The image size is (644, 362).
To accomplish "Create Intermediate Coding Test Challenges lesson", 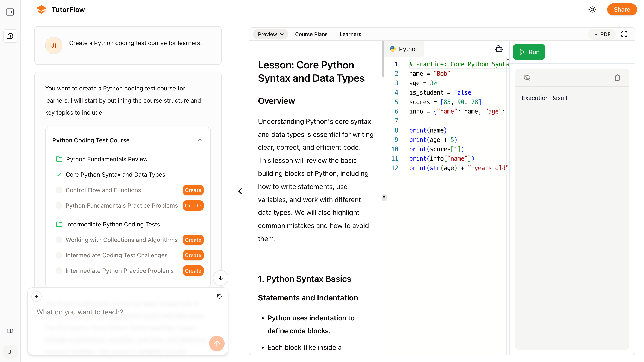I will [193, 255].
